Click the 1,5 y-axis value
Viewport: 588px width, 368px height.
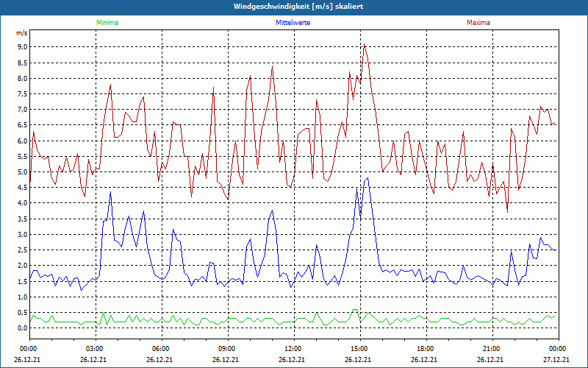pos(23,281)
